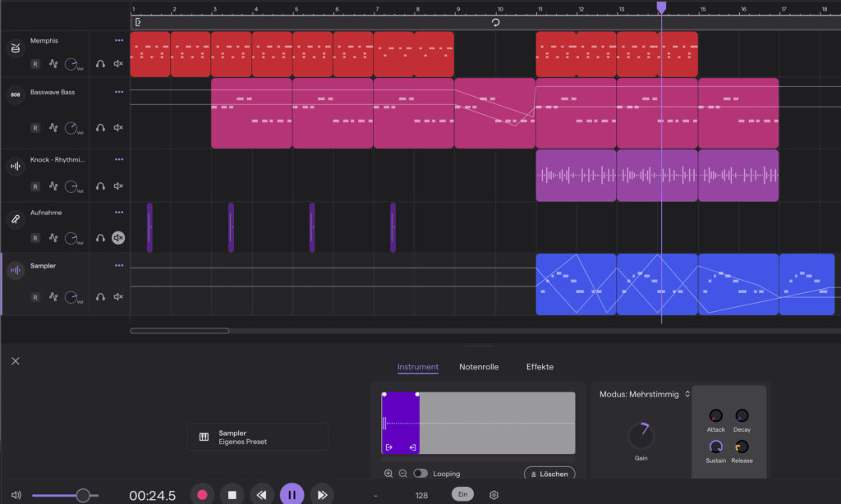This screenshot has height=504, width=841.
Task: Arm recording on Basswave Bass track
Action: pos(35,128)
